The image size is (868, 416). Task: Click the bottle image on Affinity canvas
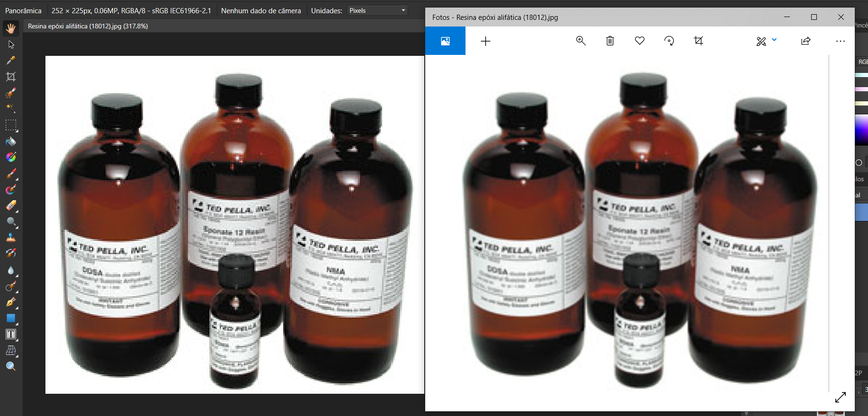[x=235, y=225]
